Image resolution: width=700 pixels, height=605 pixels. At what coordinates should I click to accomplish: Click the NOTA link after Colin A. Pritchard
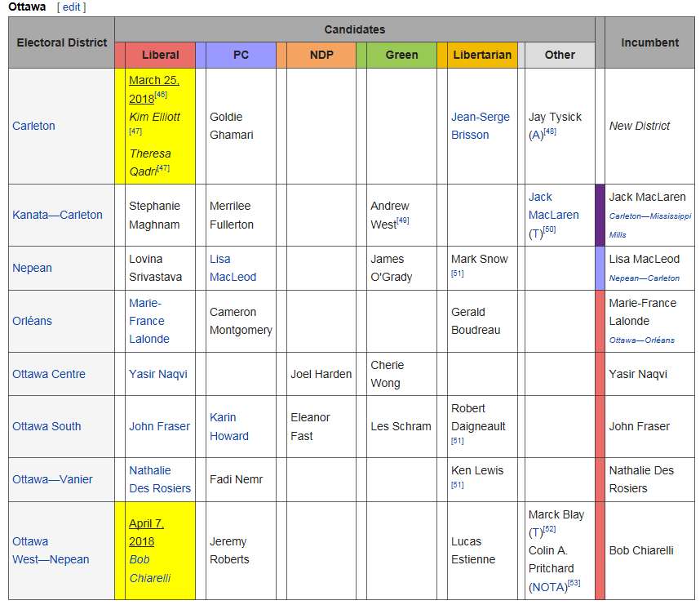[547, 587]
